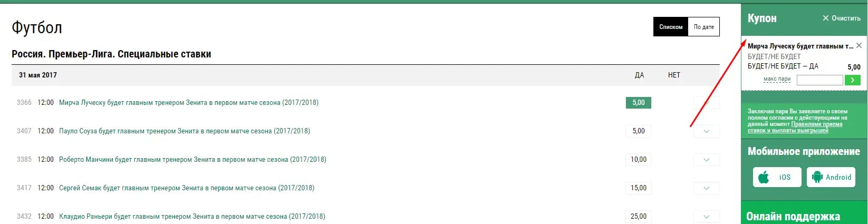Select the 15,00 odds for Сергей Семак

(x=639, y=188)
